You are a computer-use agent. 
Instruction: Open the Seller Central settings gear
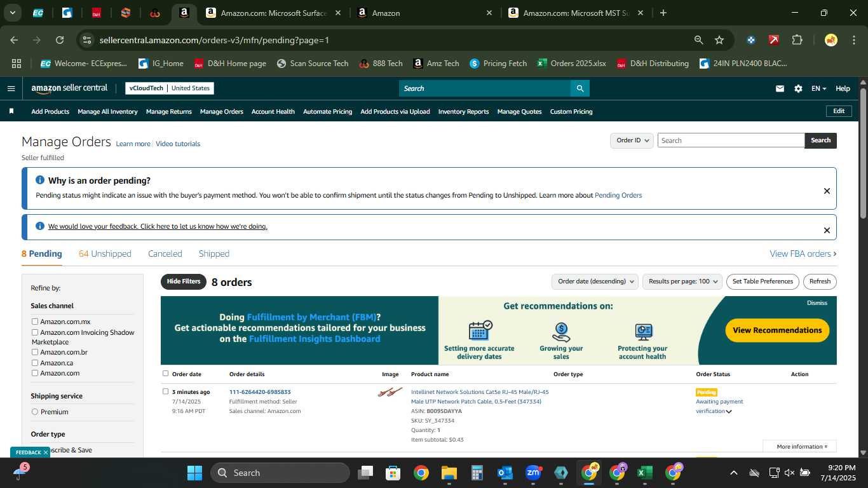click(798, 89)
